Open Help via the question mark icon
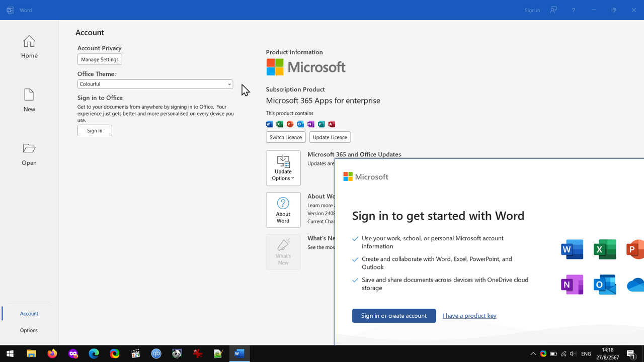Viewport: 644px width, 362px height. pos(573,10)
